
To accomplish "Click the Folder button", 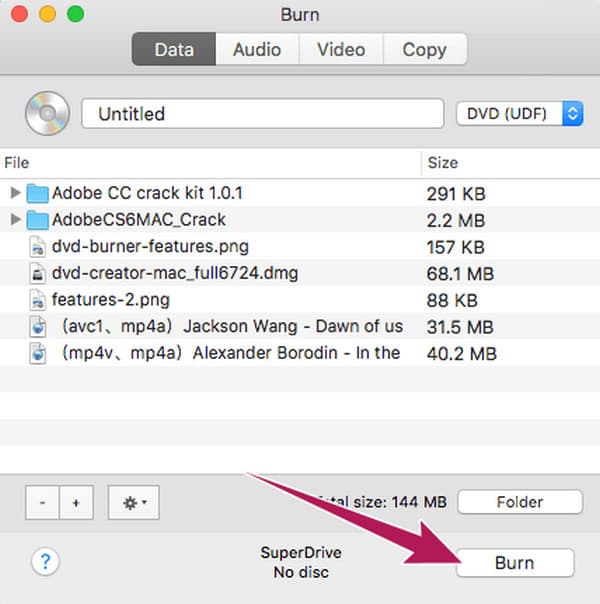I will click(520, 502).
